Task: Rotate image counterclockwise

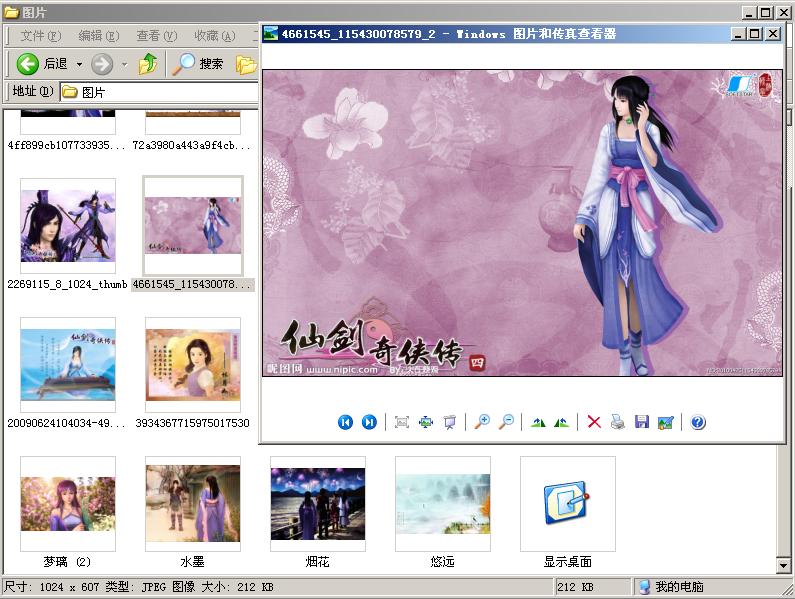Action: pos(562,422)
